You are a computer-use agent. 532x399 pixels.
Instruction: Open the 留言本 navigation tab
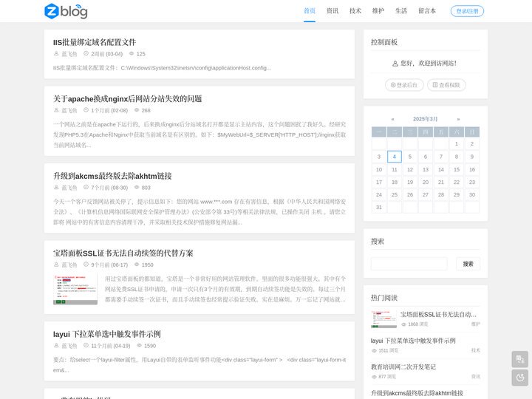(x=427, y=11)
